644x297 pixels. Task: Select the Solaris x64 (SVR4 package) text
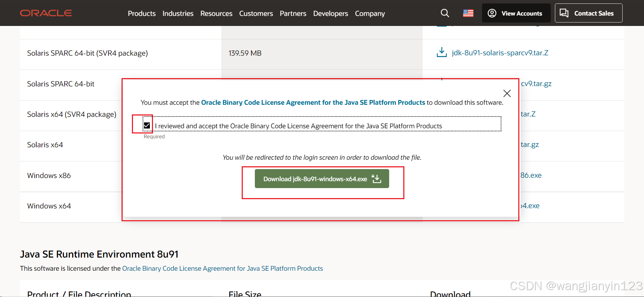point(72,114)
